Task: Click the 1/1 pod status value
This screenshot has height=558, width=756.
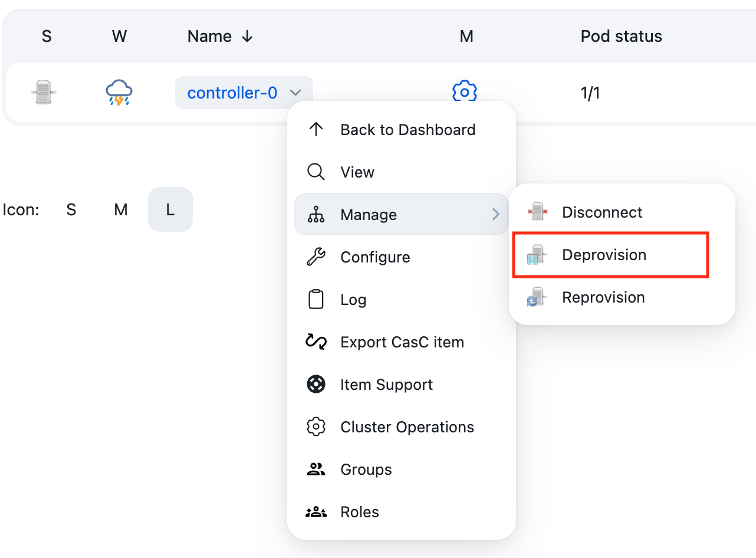Action: (x=590, y=93)
